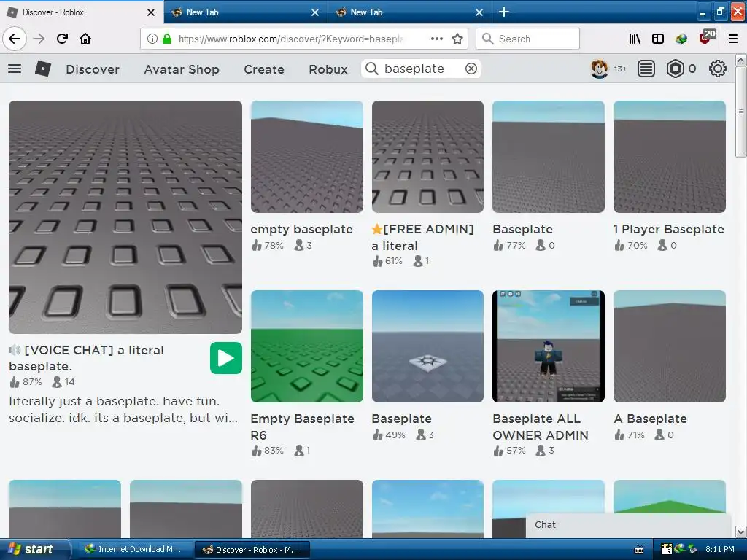The image size is (747, 560).
Task: Open the Baseplate thumbnail with spawn pad
Action: (427, 346)
